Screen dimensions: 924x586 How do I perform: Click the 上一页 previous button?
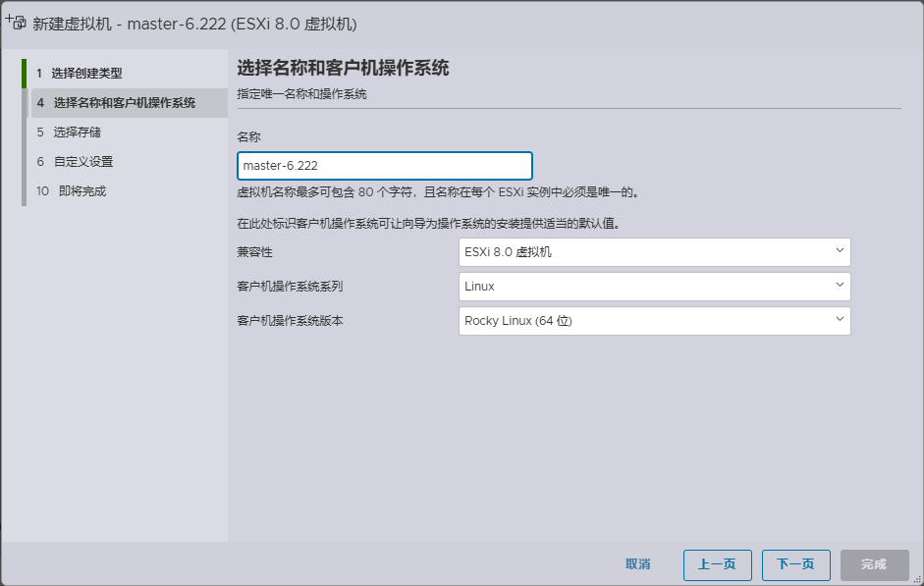tap(717, 564)
